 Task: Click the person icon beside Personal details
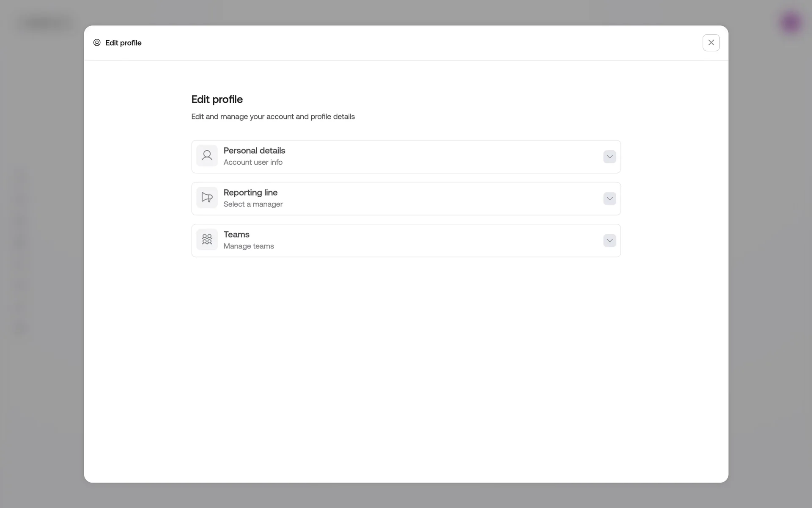point(207,156)
